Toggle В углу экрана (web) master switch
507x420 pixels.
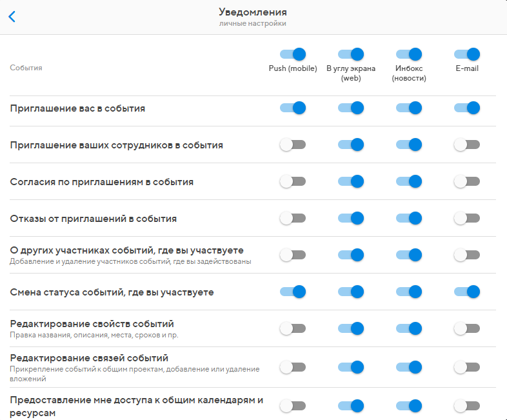[350, 54]
